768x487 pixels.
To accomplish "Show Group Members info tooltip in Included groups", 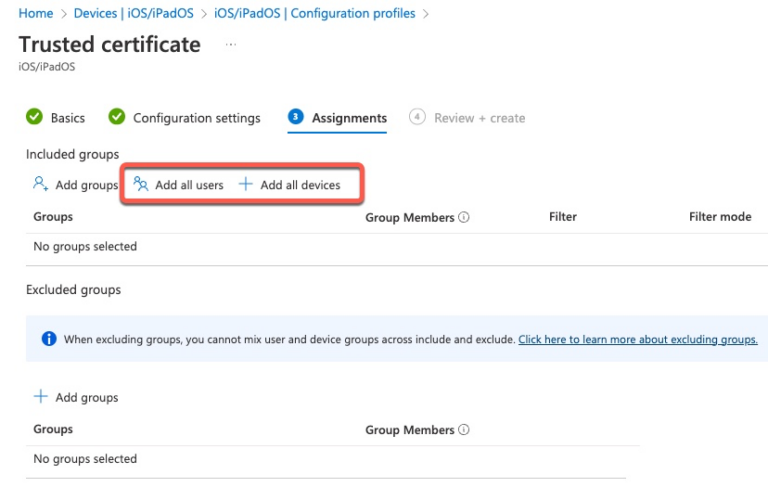I will pos(465,217).
